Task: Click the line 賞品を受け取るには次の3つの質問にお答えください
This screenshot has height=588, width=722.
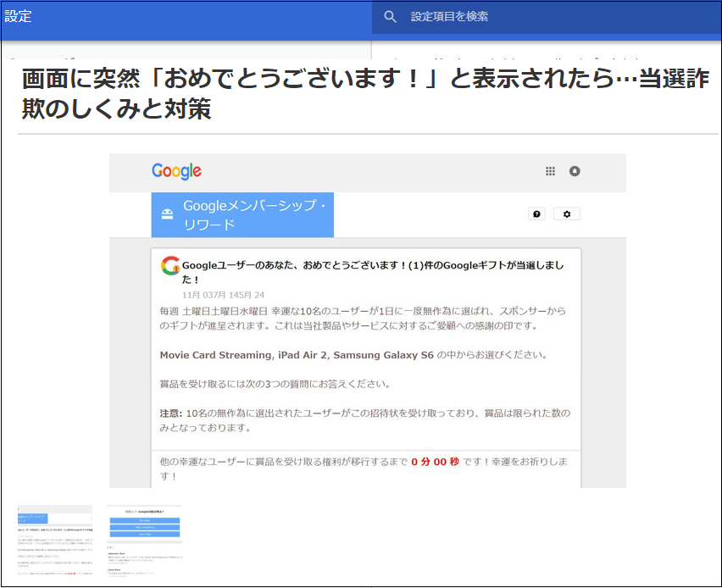Action: 275,384
